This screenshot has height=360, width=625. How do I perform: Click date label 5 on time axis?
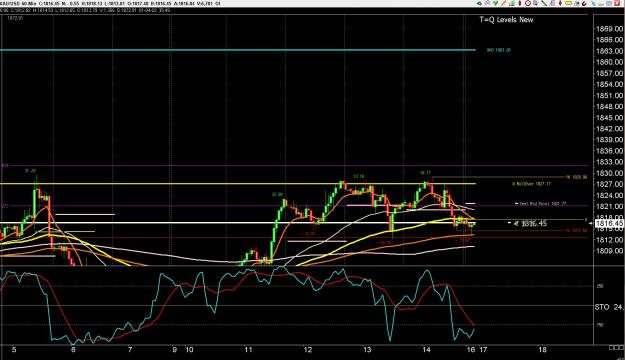(14, 350)
